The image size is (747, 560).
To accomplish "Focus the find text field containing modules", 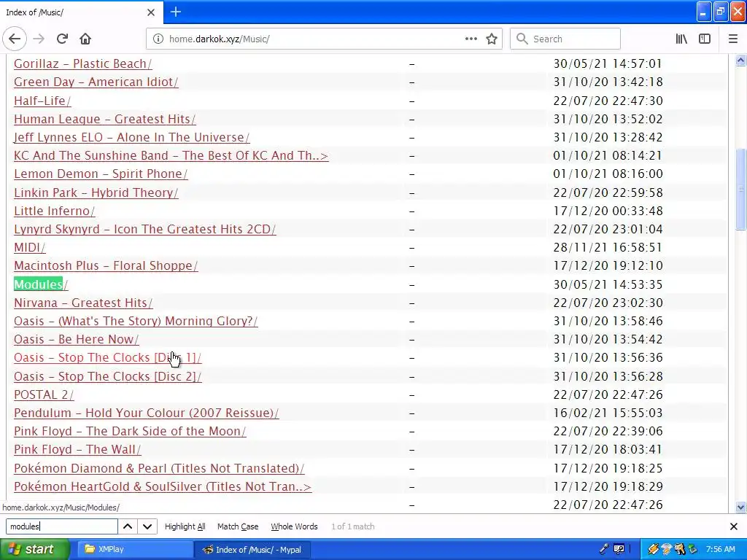I will tap(61, 526).
